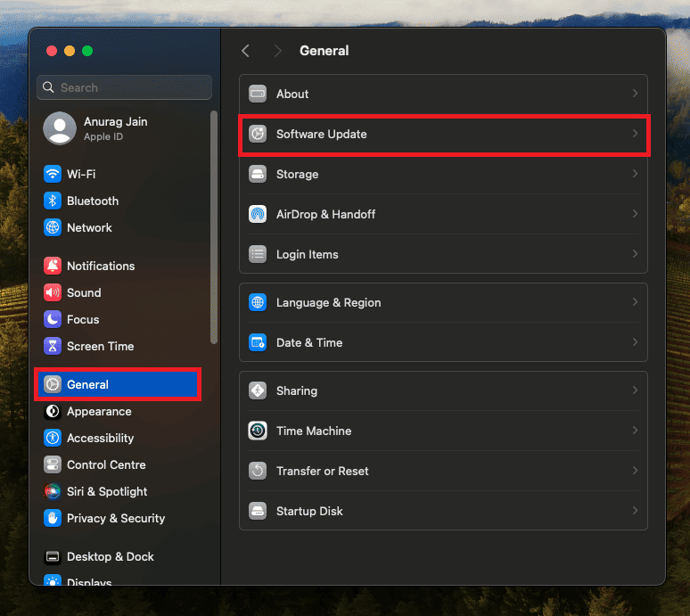Click the "Startup Disk" label
This screenshot has width=690, height=616.
[x=309, y=512]
